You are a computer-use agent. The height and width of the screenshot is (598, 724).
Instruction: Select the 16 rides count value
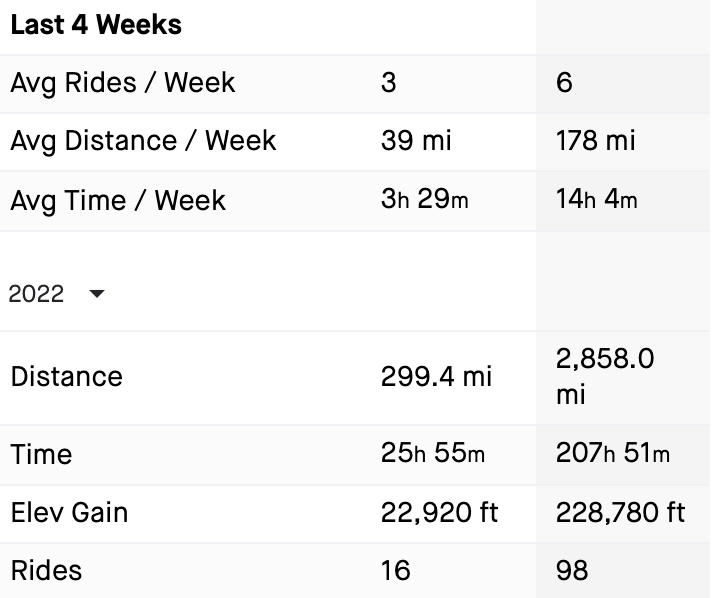(395, 571)
